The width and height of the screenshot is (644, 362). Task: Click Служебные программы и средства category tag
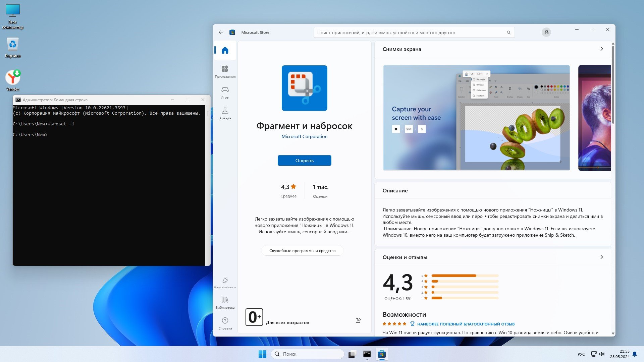302,251
